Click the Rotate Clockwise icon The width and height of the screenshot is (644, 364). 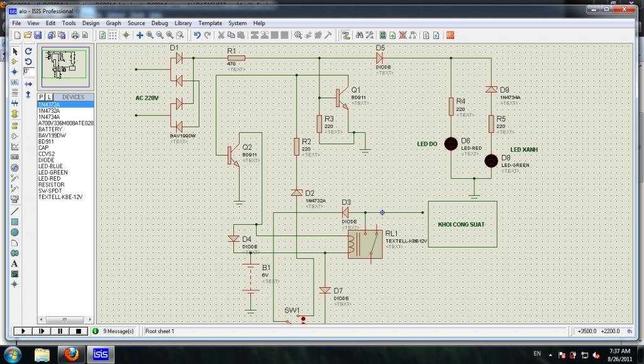28,51
